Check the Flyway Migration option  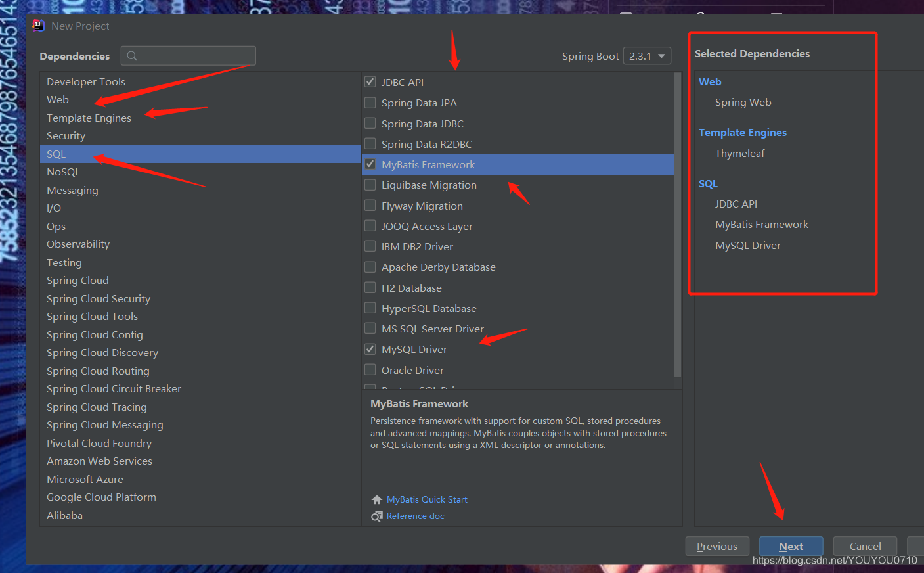click(x=370, y=206)
